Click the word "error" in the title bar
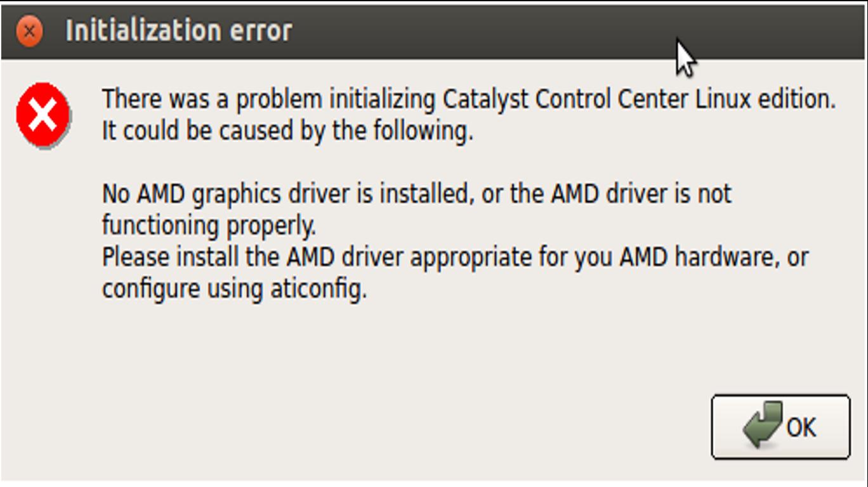This screenshot has height=487, width=868. (x=261, y=30)
